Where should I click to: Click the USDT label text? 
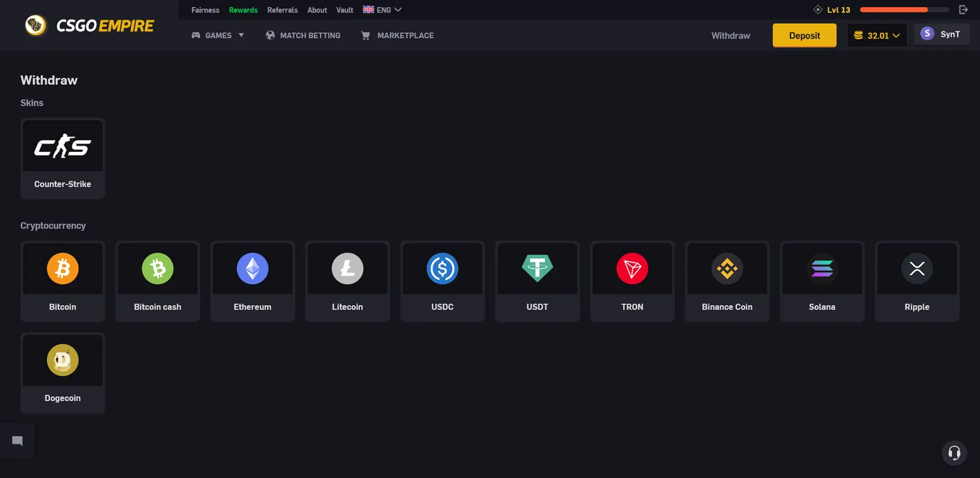538,307
